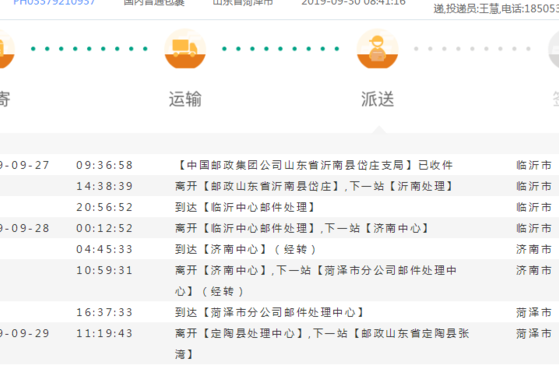
Task: Click time cell 09:36:58
Action: pyautogui.click(x=104, y=165)
